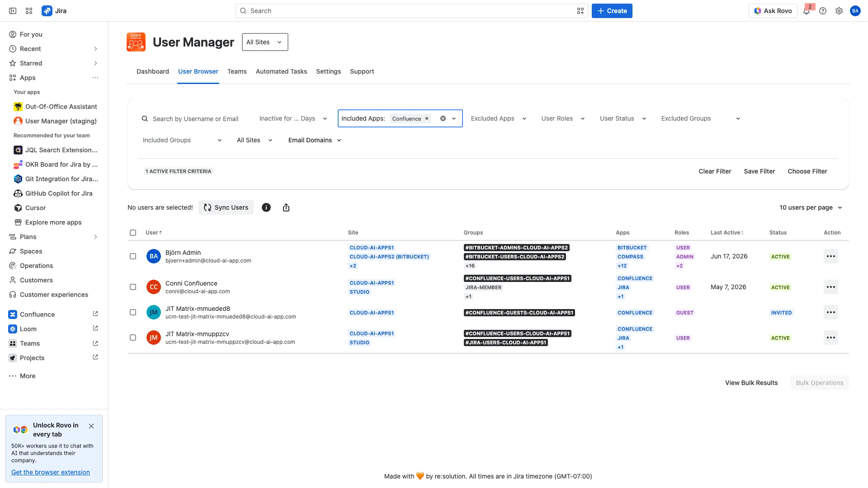Click Save Filter
The image size is (868, 488).
coord(759,171)
